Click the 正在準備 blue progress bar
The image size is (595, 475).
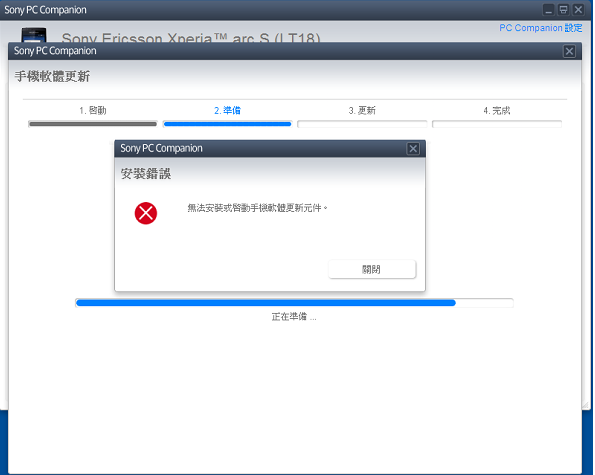(x=294, y=303)
